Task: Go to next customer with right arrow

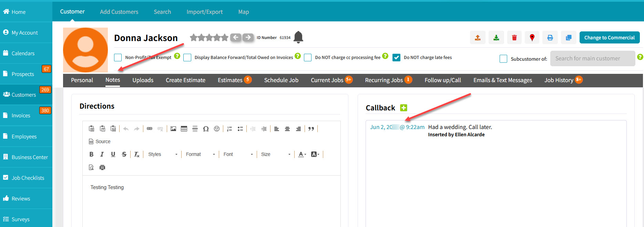Action: point(248,37)
